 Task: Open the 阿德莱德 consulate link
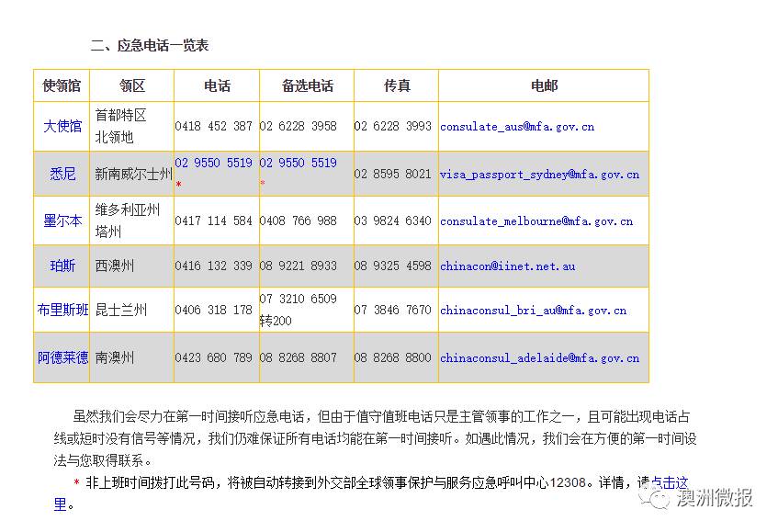62,357
